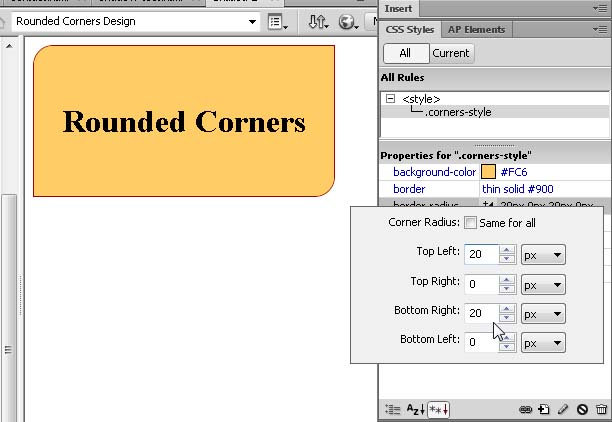Click Edit Rule pencil icon

563,409
